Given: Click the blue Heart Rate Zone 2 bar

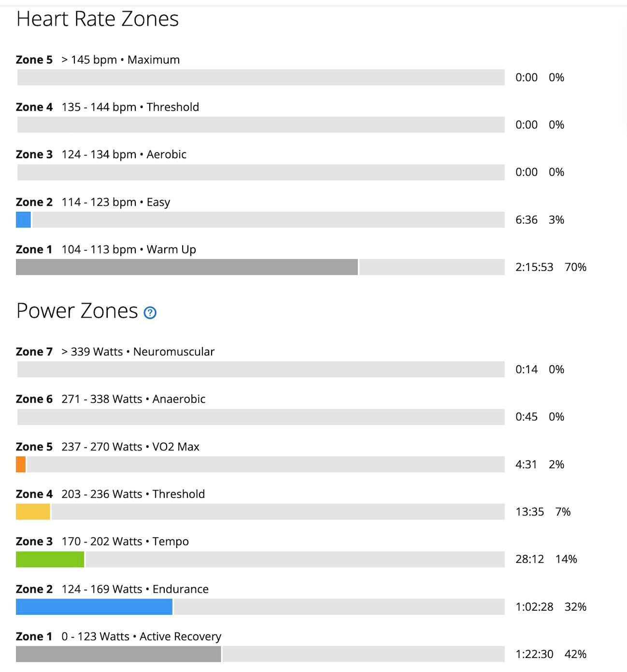Looking at the screenshot, I should pos(23,220).
